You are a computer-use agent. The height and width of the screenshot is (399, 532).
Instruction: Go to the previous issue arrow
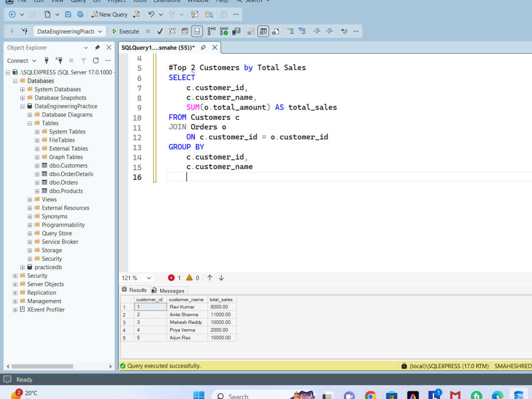210,278
